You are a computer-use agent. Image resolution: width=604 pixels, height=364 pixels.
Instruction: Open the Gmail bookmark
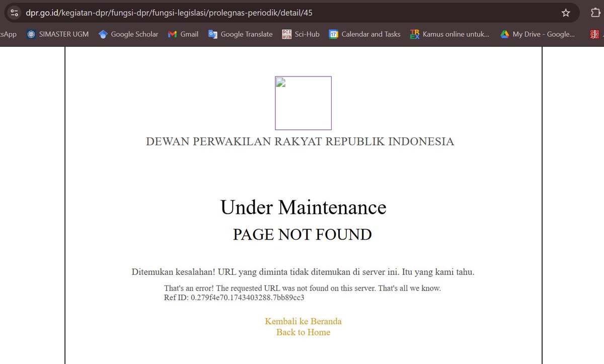click(x=183, y=34)
